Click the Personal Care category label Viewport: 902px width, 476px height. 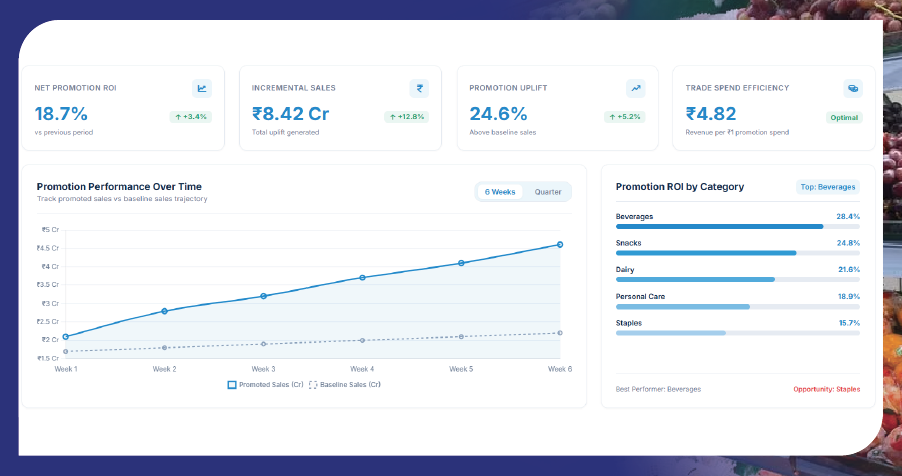pyautogui.click(x=640, y=296)
